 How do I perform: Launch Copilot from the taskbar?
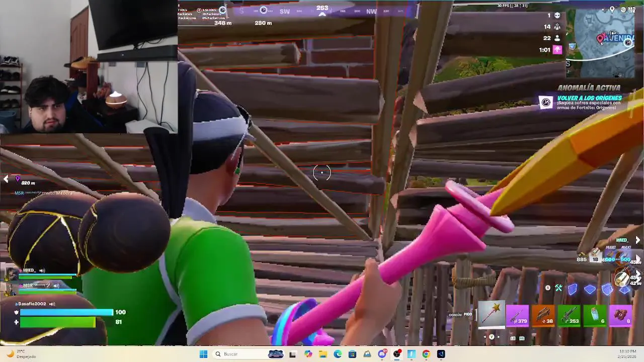pos(308,354)
